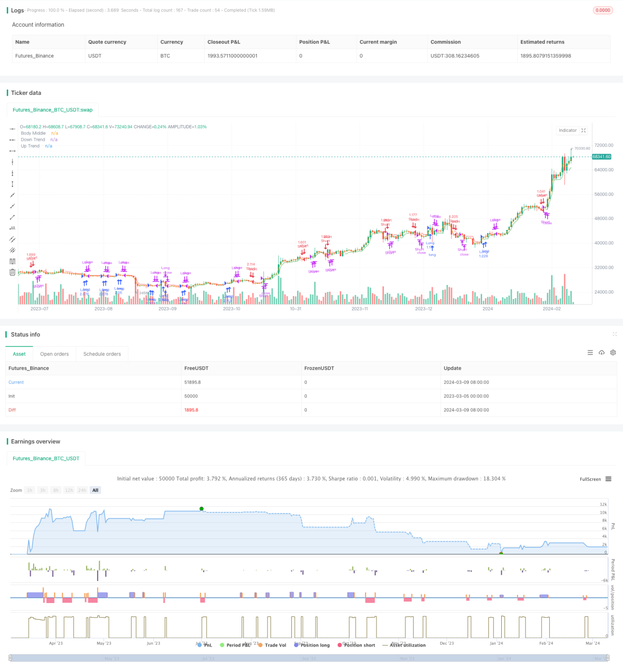
Task: Switch to the Open orders tab
Action: point(55,354)
